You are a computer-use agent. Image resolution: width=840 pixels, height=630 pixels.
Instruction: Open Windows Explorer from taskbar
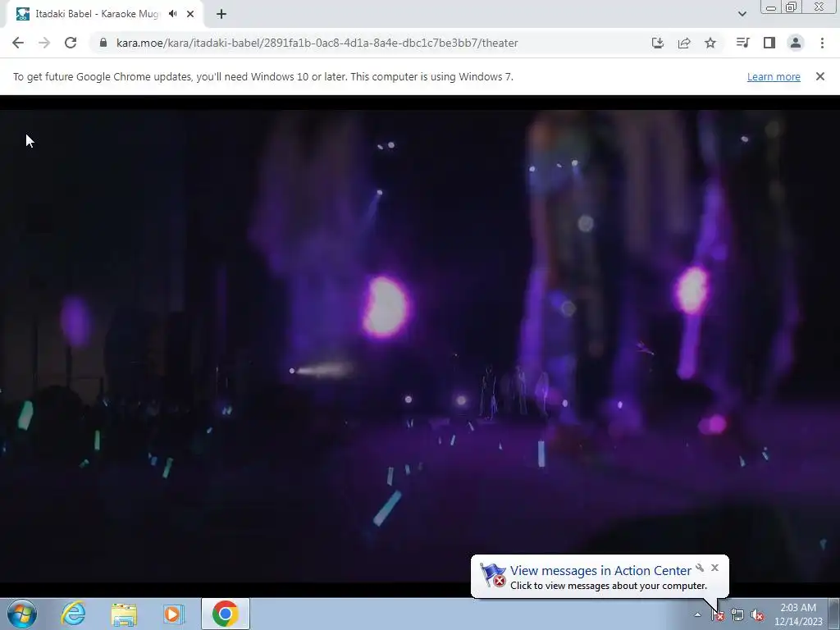point(124,614)
